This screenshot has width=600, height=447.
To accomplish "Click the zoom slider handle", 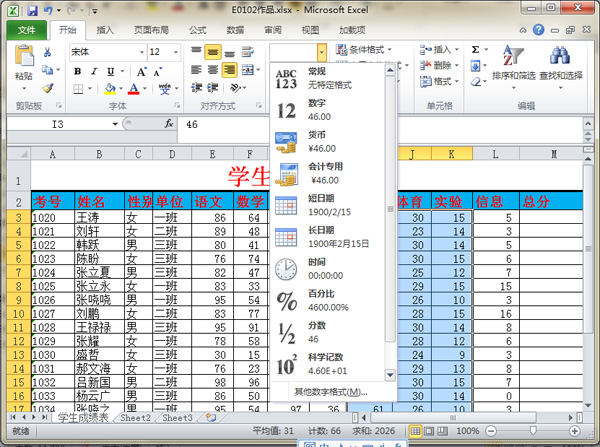I will click(533, 431).
